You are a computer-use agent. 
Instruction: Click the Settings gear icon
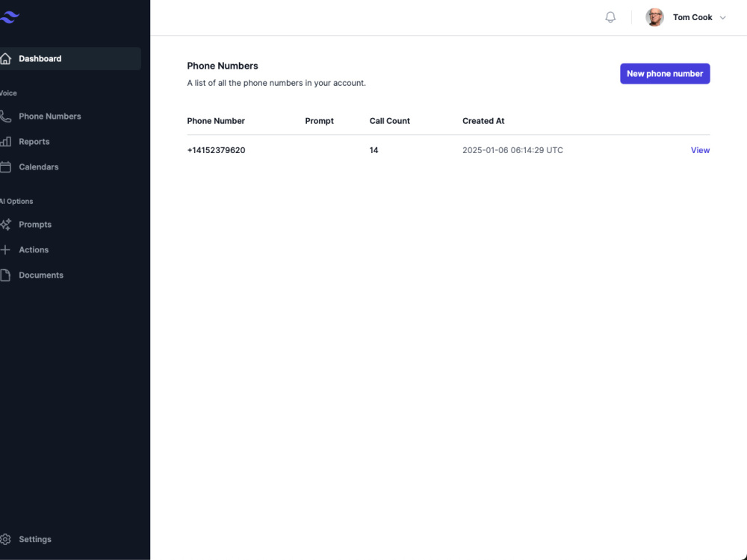click(5, 539)
